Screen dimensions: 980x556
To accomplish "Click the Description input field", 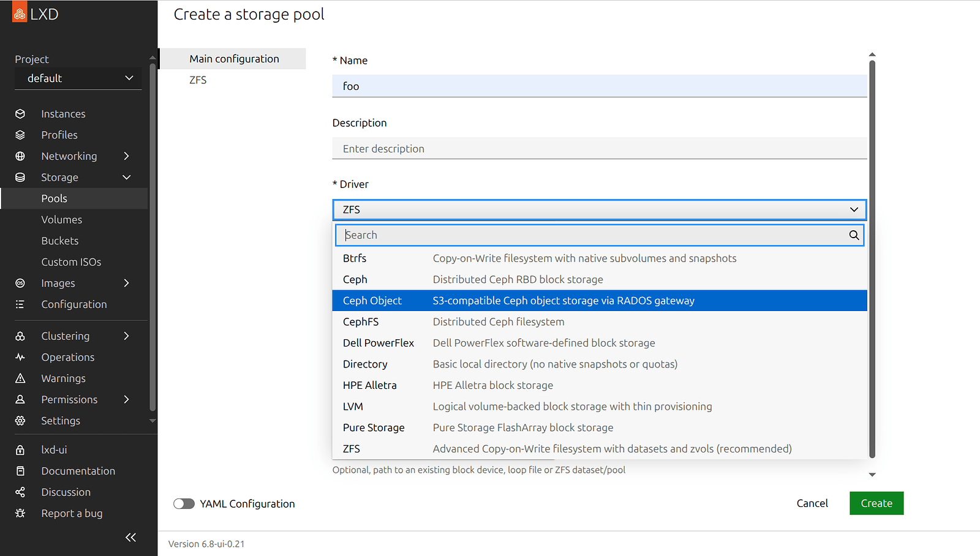I will pyautogui.click(x=599, y=149).
